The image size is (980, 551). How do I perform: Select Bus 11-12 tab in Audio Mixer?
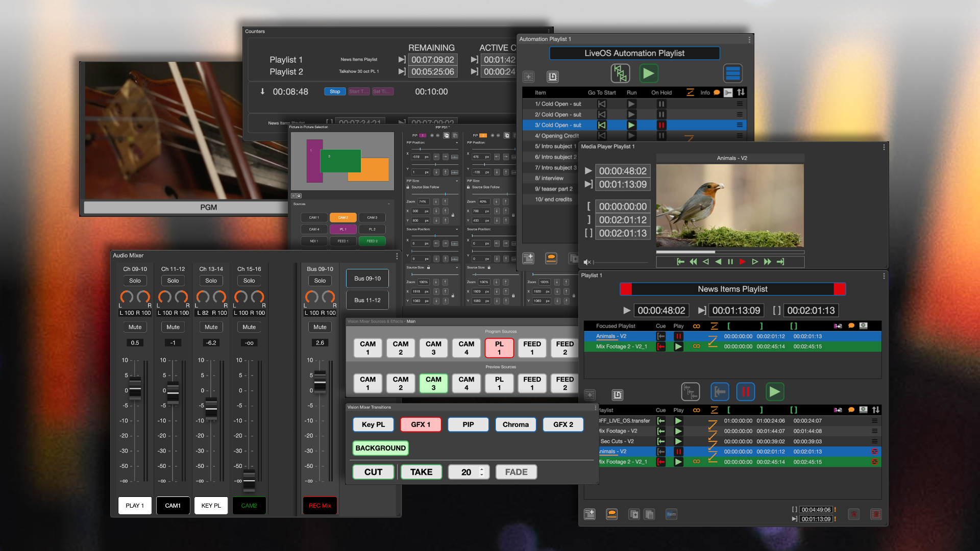coord(367,300)
